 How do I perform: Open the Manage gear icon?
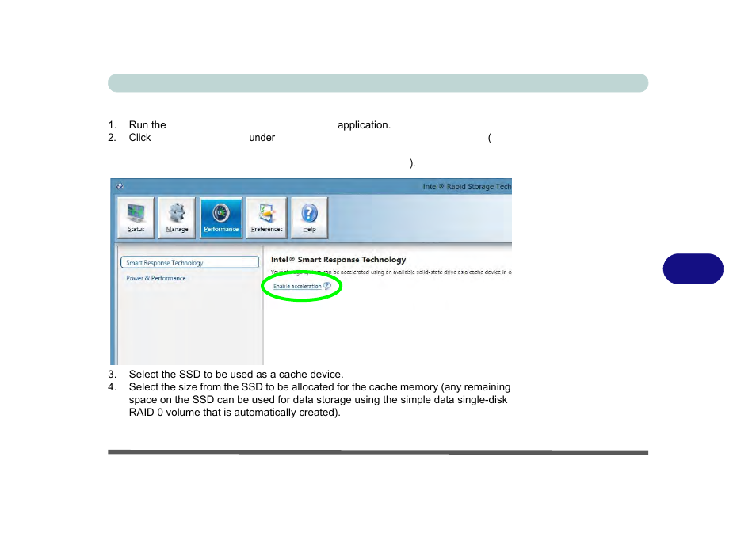pyautogui.click(x=177, y=218)
